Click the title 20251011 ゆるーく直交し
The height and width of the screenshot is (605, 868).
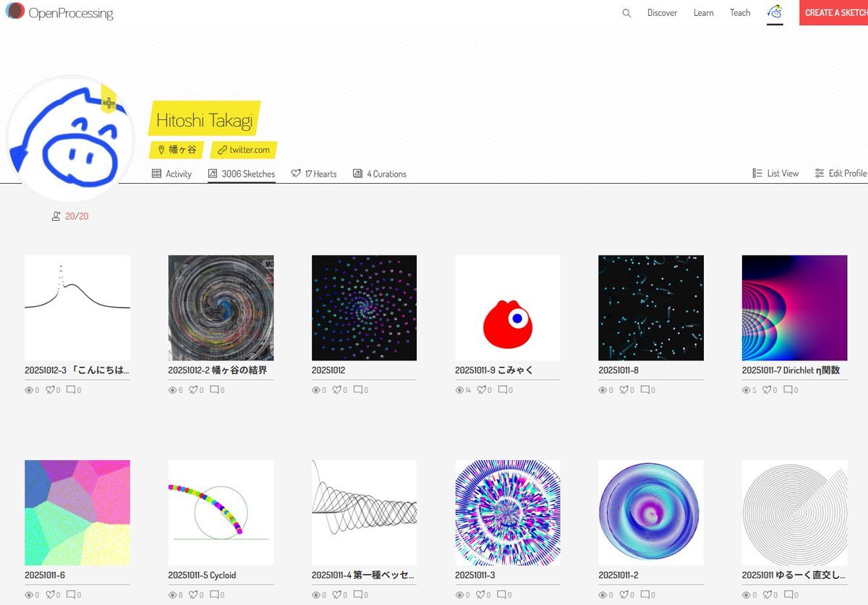click(x=793, y=575)
